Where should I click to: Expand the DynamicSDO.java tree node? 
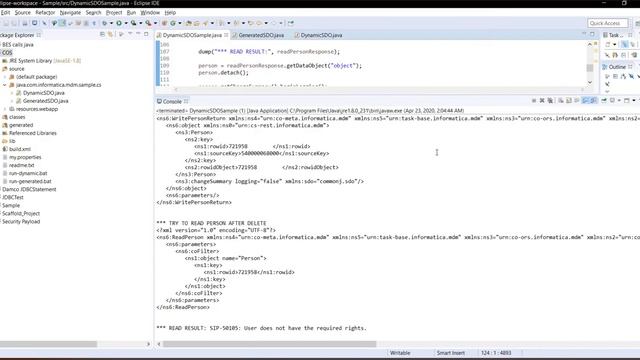(x=12, y=93)
